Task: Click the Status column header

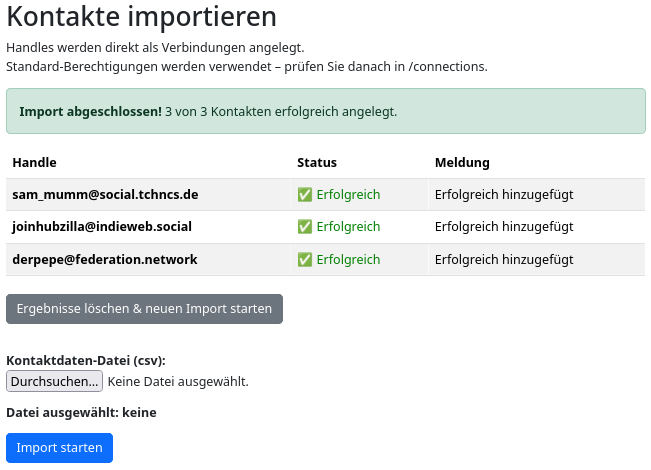Action: pos(317,162)
